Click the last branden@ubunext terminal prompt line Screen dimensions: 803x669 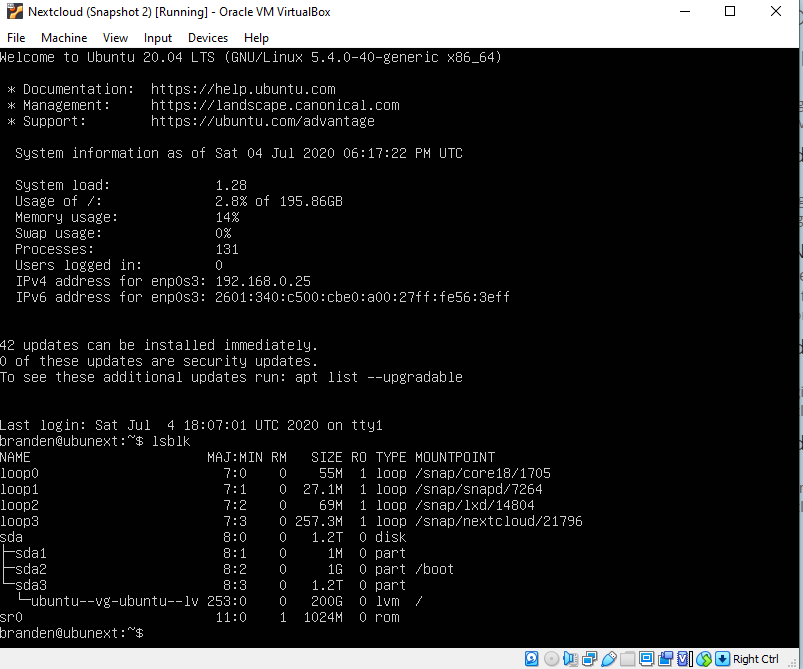72,634
